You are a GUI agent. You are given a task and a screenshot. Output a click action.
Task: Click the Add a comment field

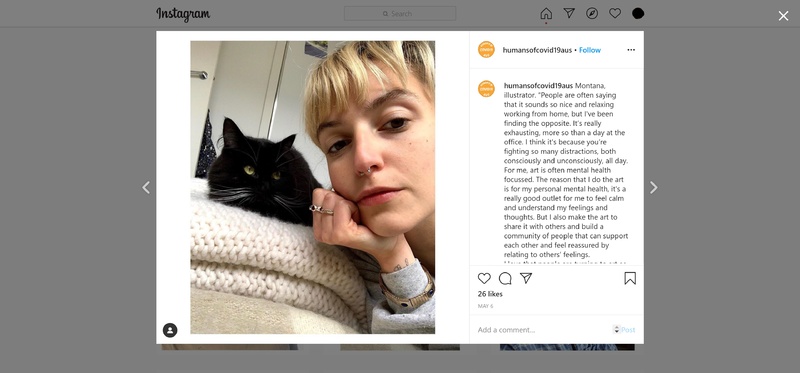(x=543, y=330)
